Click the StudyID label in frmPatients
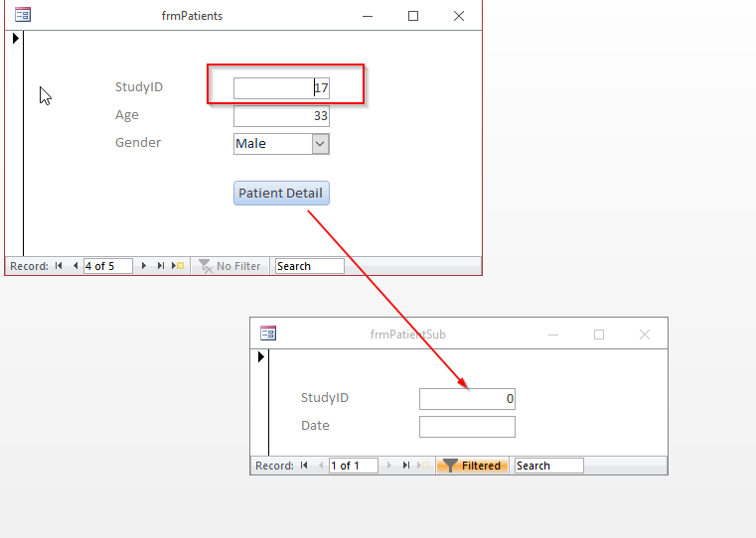 139,87
